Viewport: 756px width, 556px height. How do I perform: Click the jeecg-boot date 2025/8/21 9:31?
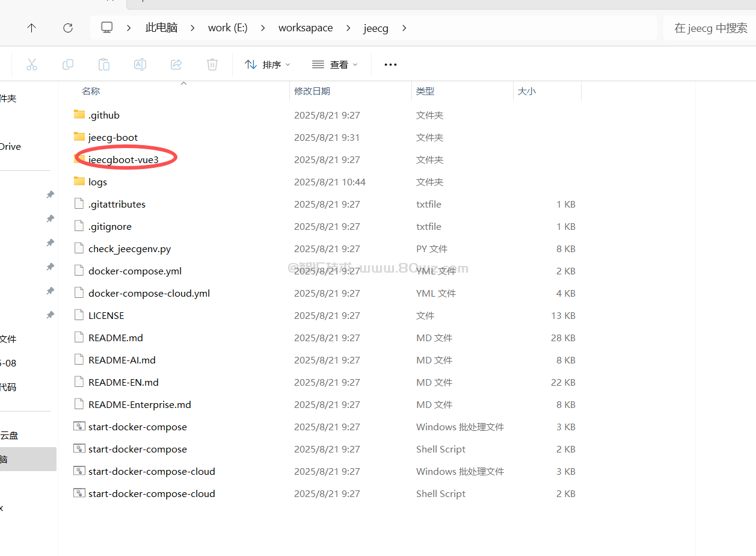click(x=327, y=137)
